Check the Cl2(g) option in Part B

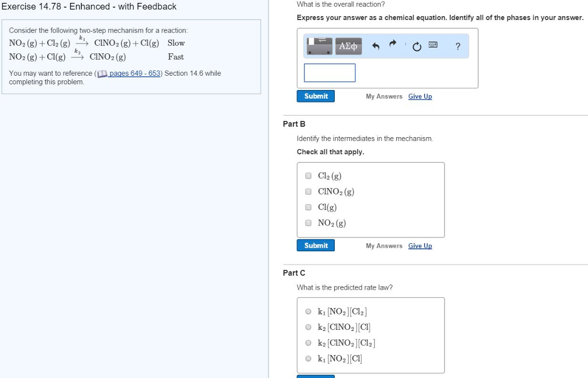click(308, 176)
